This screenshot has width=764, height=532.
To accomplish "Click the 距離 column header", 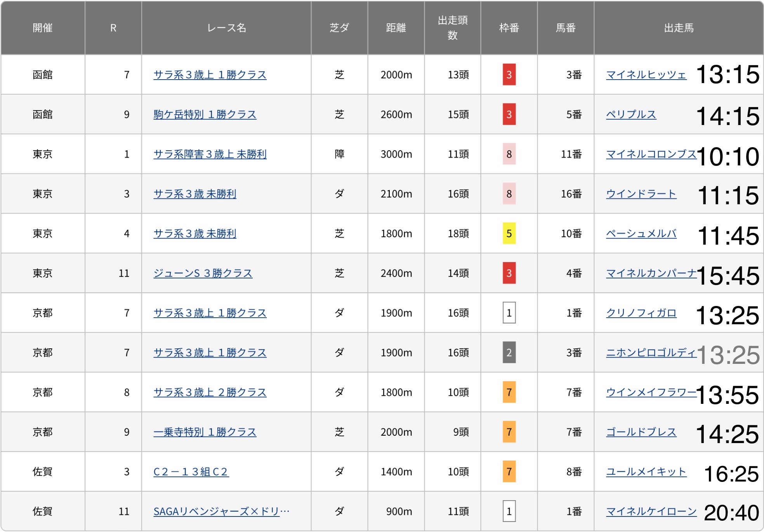I will click(396, 28).
